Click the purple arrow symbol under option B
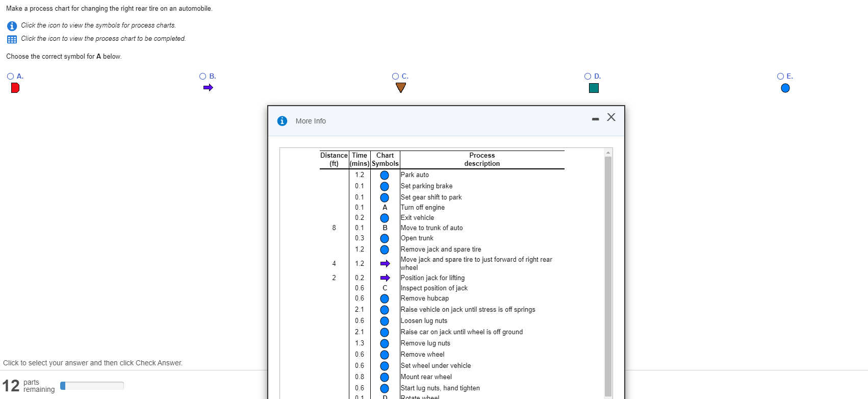The image size is (868, 399). [208, 88]
